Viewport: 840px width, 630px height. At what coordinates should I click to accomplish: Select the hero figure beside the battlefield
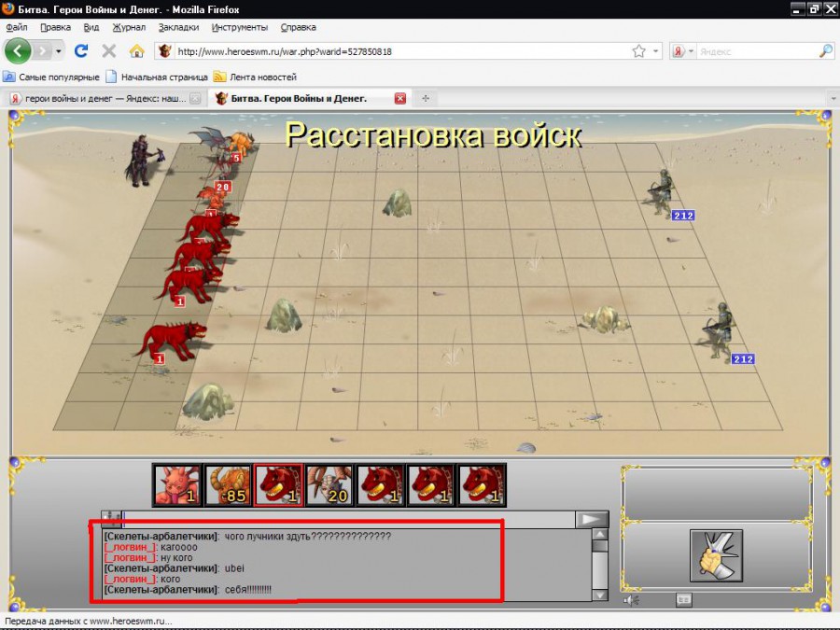point(143,161)
